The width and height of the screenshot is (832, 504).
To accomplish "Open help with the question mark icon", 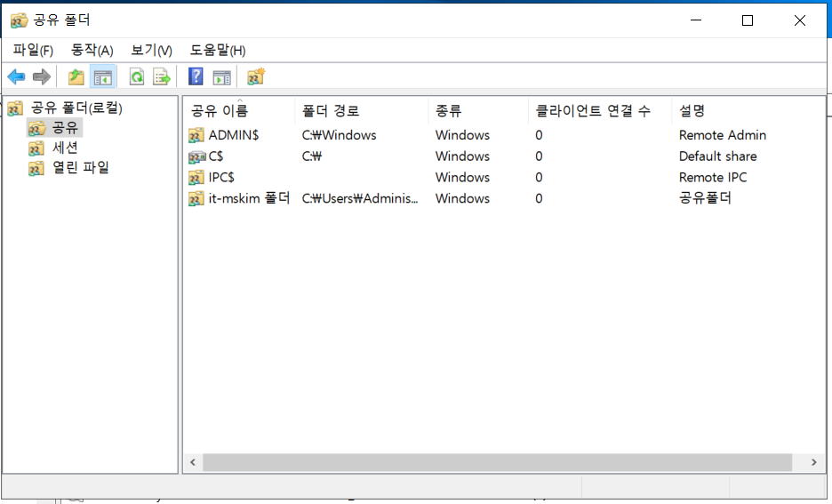I will (196, 77).
